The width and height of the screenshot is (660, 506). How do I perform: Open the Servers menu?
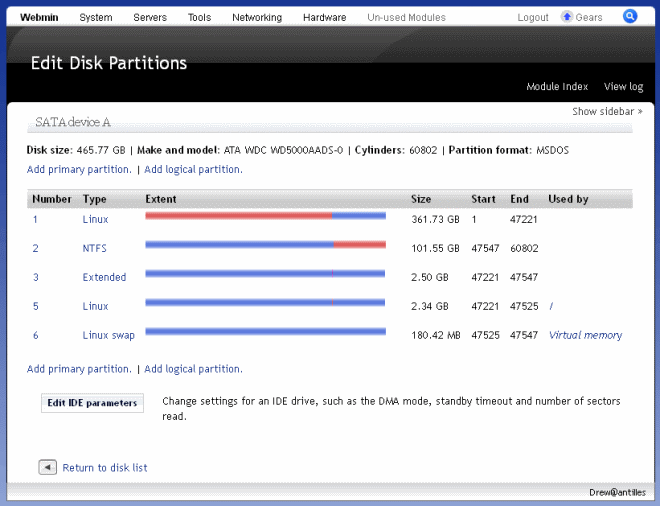click(x=150, y=17)
